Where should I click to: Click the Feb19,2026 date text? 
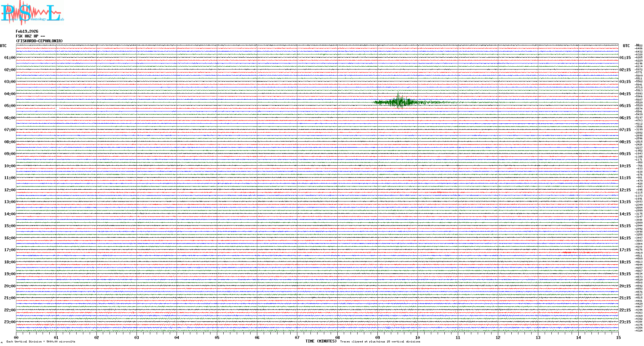coord(27,31)
